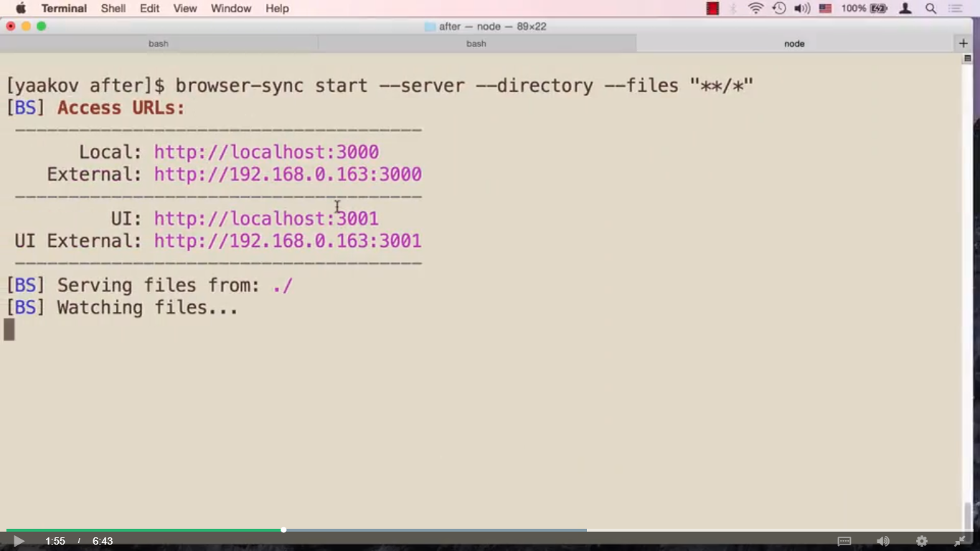Check the battery charge indicator icon

pos(877,8)
